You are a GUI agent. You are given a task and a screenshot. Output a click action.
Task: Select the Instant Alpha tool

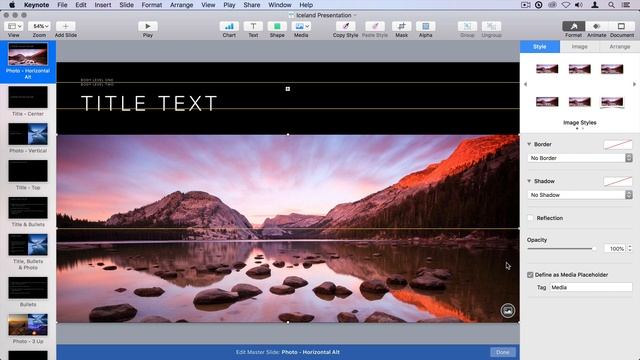426,26
